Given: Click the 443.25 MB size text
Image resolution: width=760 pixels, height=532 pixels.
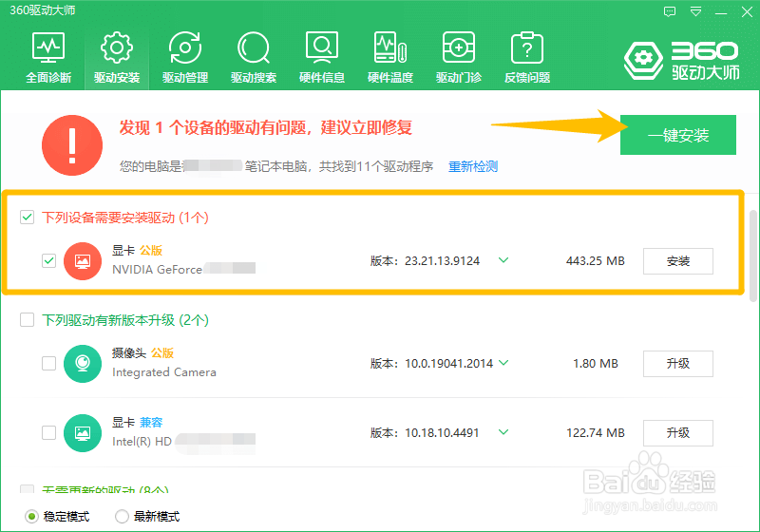Looking at the screenshot, I should (596, 261).
